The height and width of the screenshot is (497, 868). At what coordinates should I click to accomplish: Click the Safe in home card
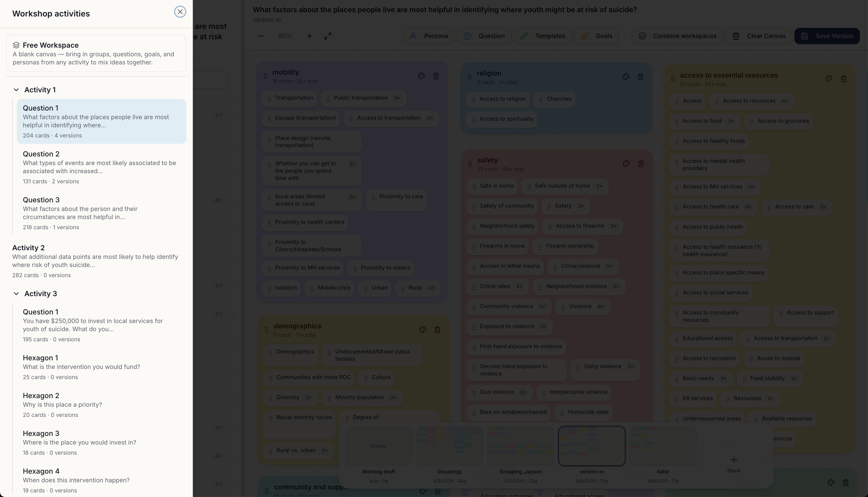click(x=492, y=186)
